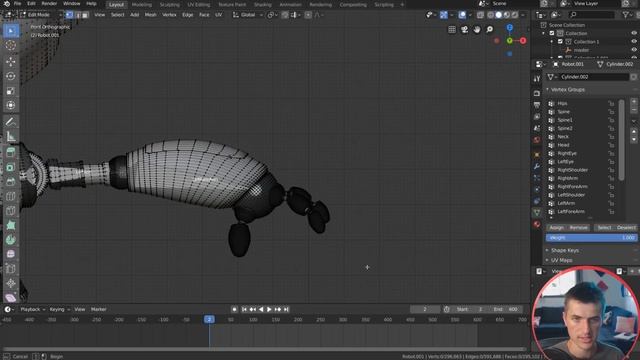
Task: Open Object Data properties tab
Action: [x=537, y=213]
